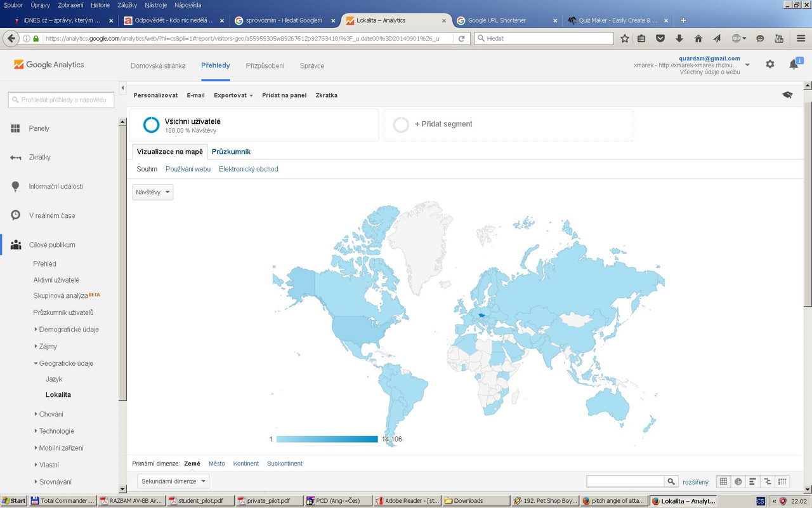The image size is (812, 508).
Task: Switch to the Google URL Shortener tab
Action: [507, 20]
